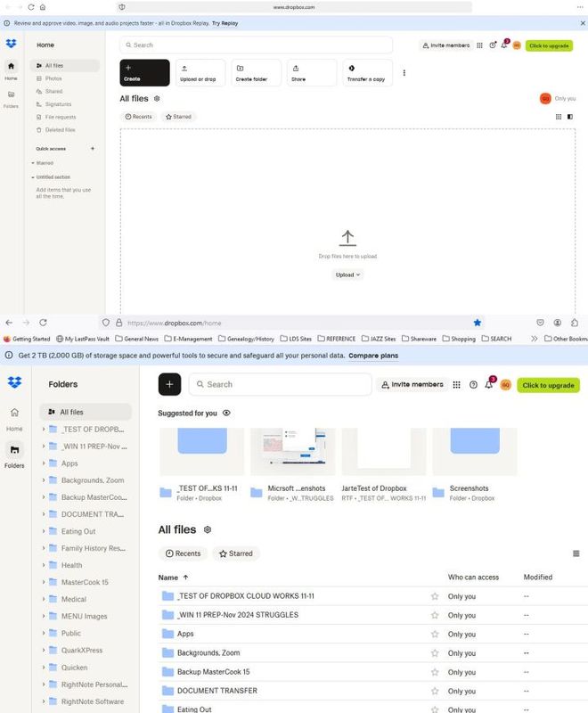
Task: Open notifications bell in top window
Action: coord(504,45)
